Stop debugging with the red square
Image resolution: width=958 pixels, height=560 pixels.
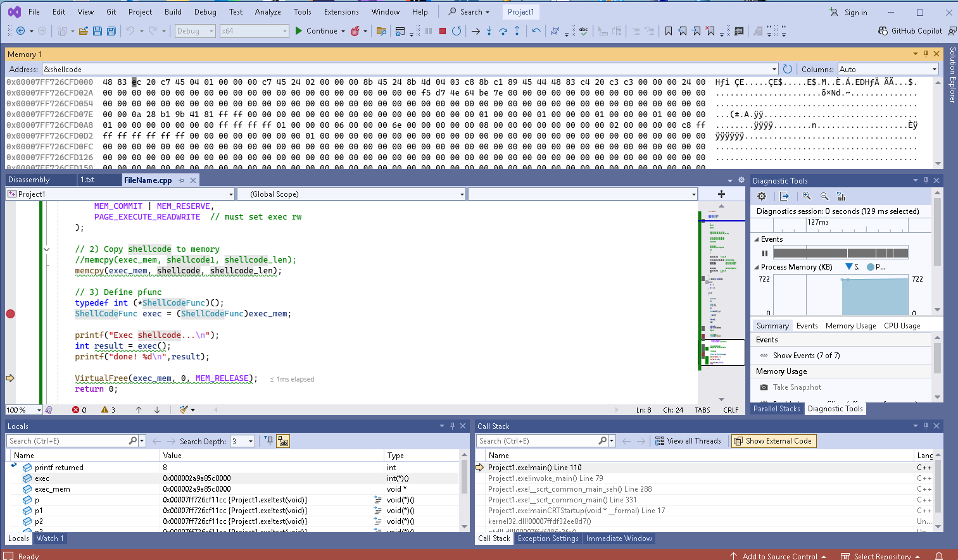443,30
